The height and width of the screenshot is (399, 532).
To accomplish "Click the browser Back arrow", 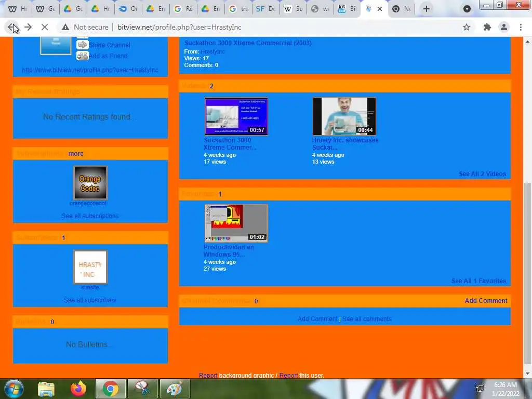I will pyautogui.click(x=11, y=27).
